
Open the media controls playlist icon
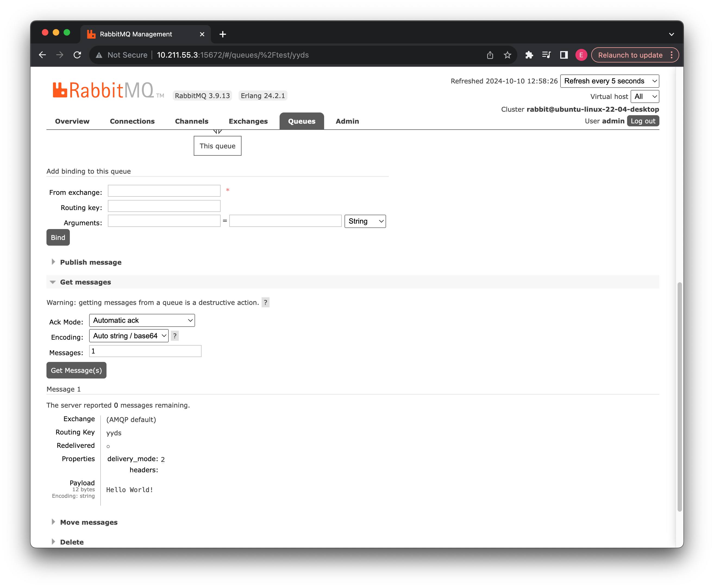pos(546,55)
